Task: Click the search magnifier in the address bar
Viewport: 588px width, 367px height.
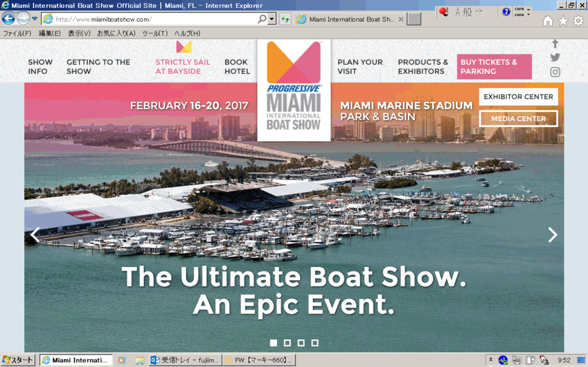Action: point(262,19)
